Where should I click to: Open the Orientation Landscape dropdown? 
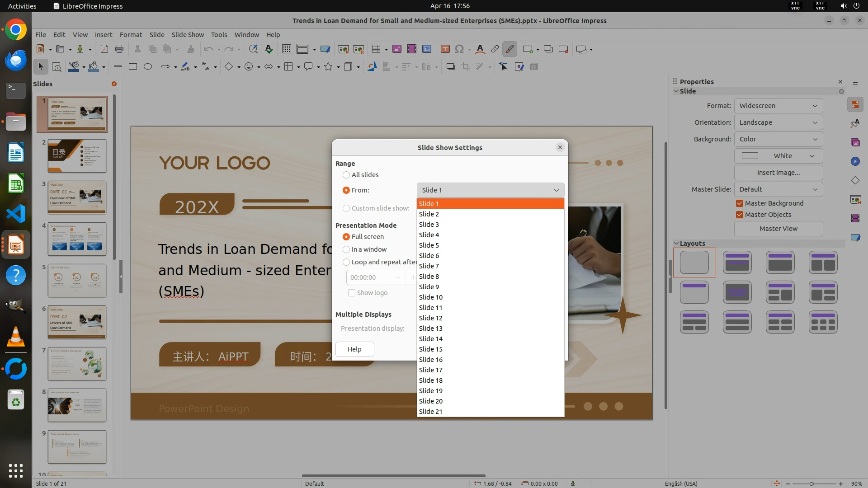click(778, 122)
